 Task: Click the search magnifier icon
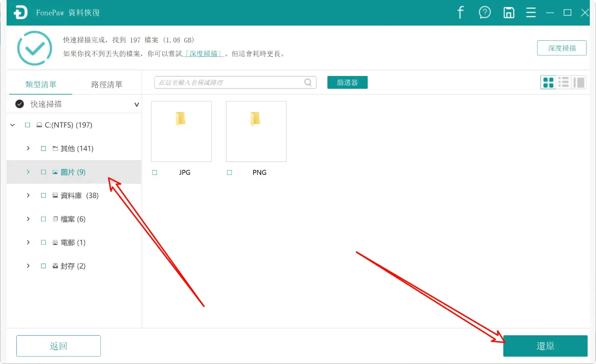point(308,82)
